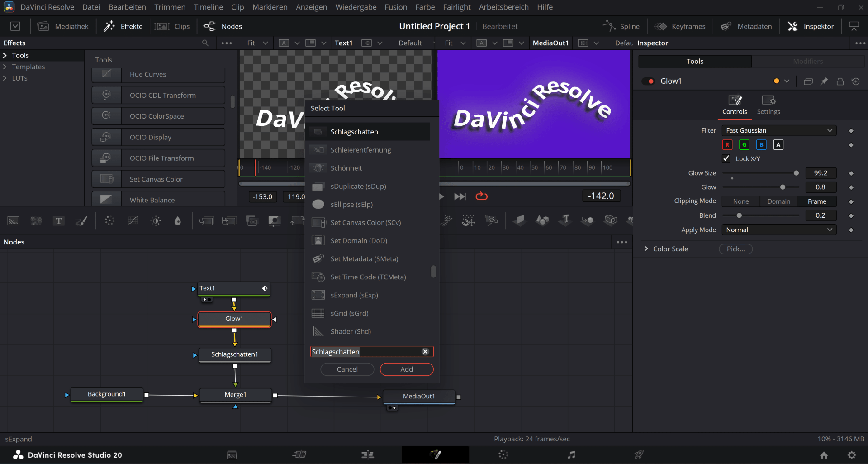
Task: Select the Paint tool from the toolbar
Action: [x=81, y=221]
